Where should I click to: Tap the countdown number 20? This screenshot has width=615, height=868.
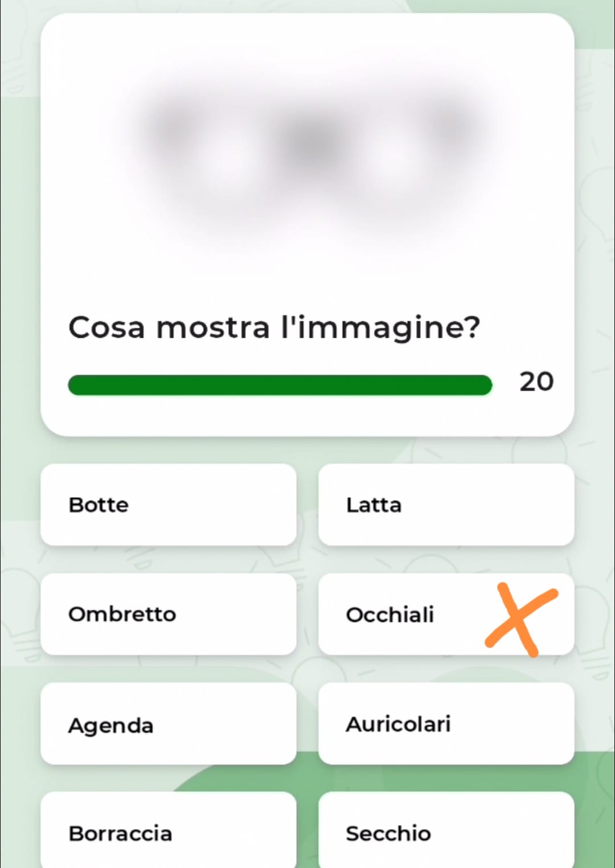pos(536,382)
